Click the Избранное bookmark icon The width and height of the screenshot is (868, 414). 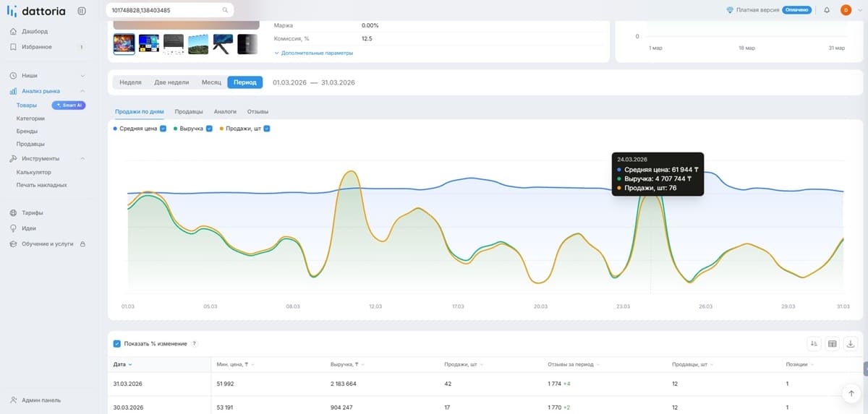[x=14, y=47]
